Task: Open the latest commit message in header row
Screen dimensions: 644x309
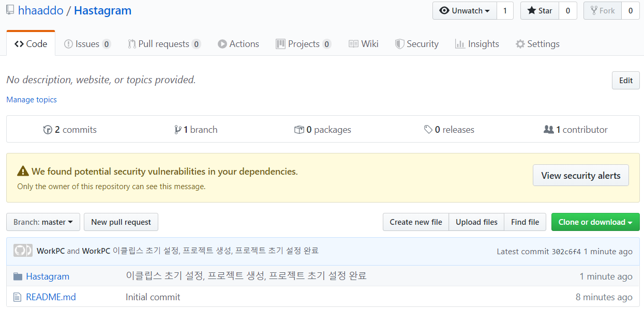Action: tap(216, 251)
